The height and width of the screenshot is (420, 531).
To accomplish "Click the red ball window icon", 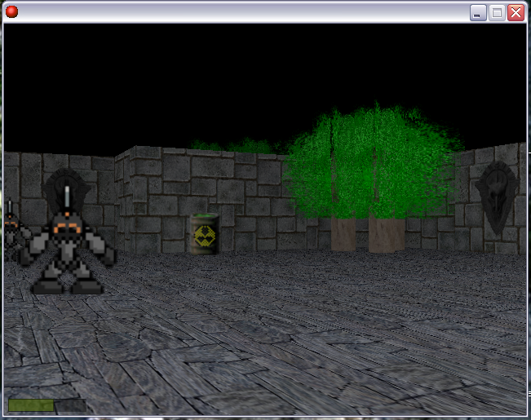I will 12,12.
